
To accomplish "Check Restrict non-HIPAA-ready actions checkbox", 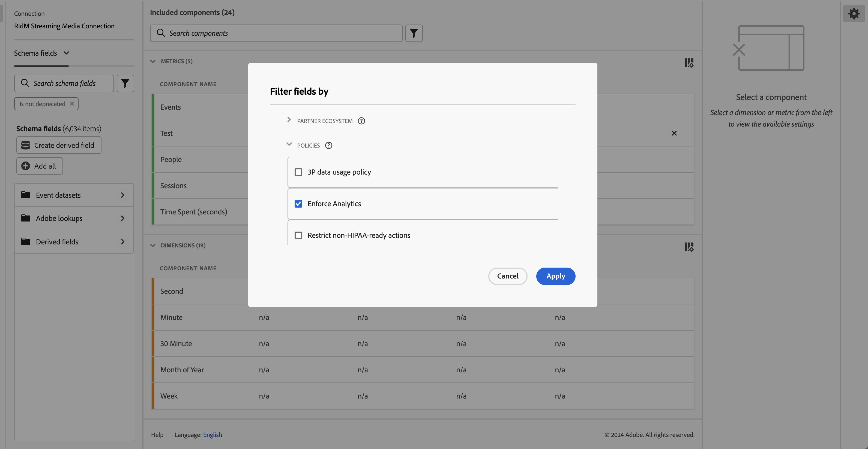I will 298,235.
